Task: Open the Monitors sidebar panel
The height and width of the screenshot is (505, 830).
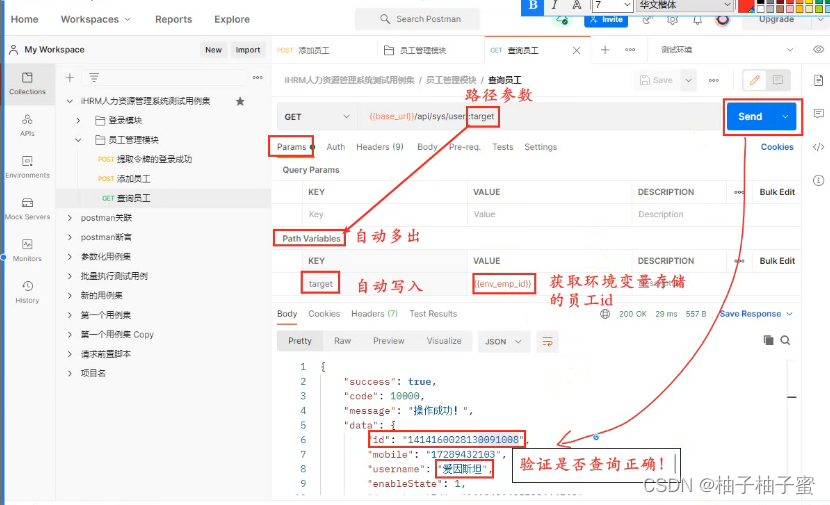Action: [x=27, y=250]
